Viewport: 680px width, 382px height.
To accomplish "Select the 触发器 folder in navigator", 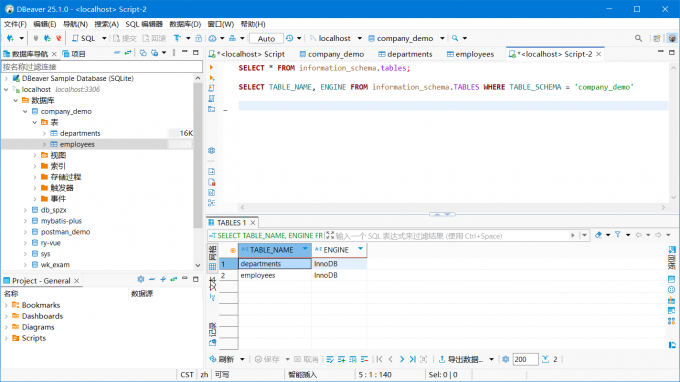I will coord(62,188).
